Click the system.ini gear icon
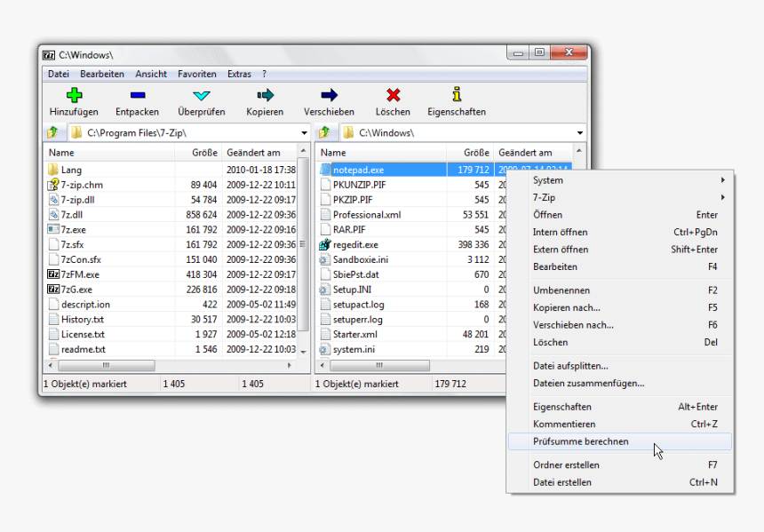This screenshot has height=532, width=764. [325, 349]
